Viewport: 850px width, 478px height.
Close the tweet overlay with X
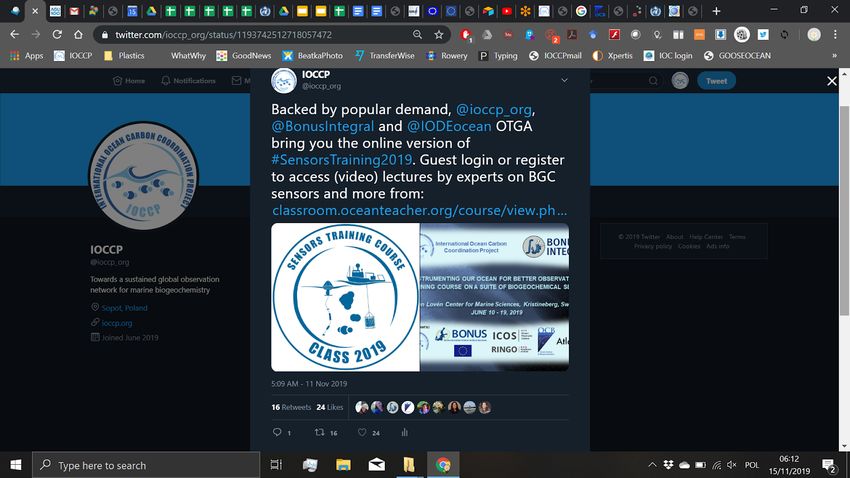coord(832,81)
